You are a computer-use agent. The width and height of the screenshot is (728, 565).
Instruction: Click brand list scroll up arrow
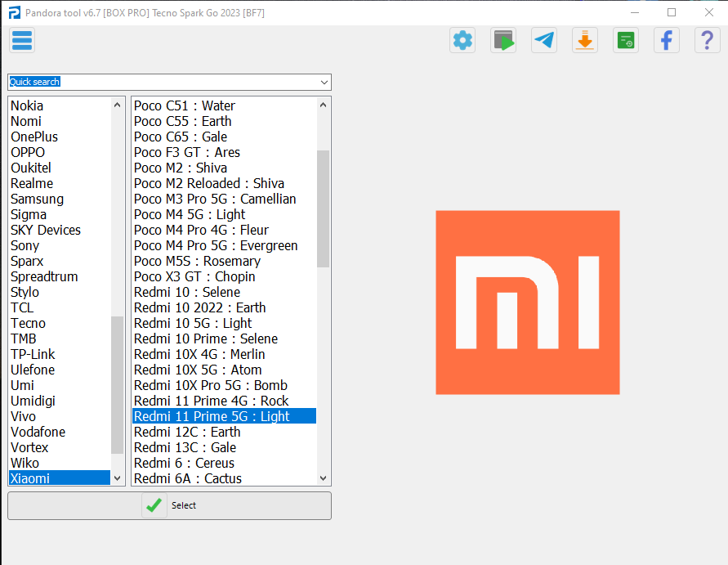click(118, 105)
